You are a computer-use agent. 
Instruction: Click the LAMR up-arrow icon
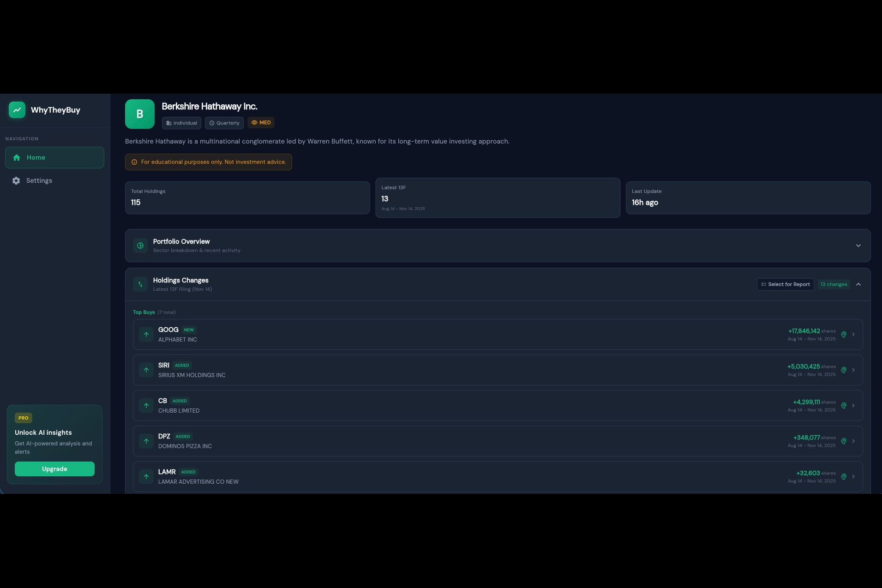point(146,477)
